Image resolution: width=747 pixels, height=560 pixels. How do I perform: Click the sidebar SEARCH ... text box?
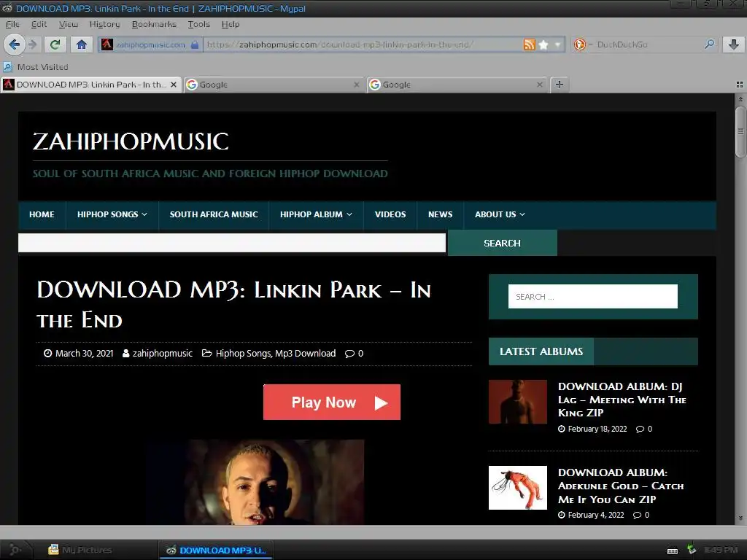click(592, 296)
